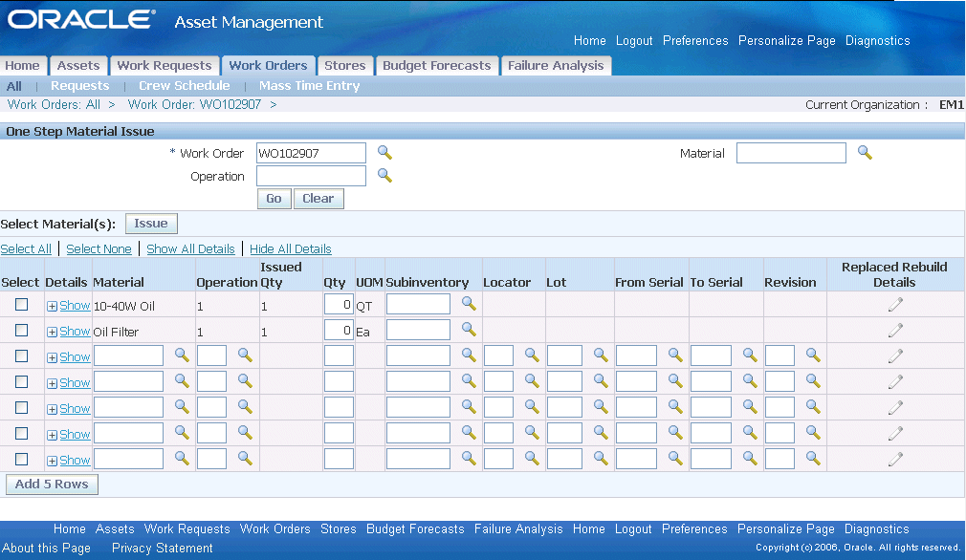Focus Qty field for 10-40W Oil
The height and width of the screenshot is (560, 966).
pos(339,305)
